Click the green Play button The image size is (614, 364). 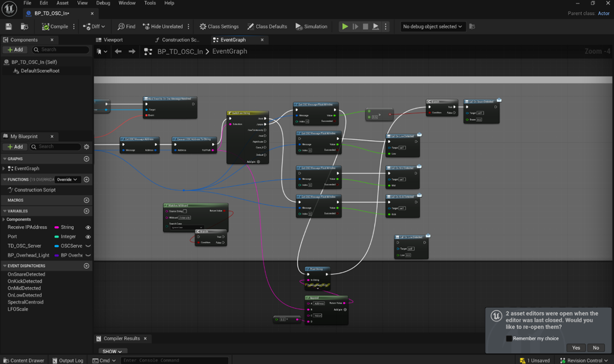(x=345, y=27)
